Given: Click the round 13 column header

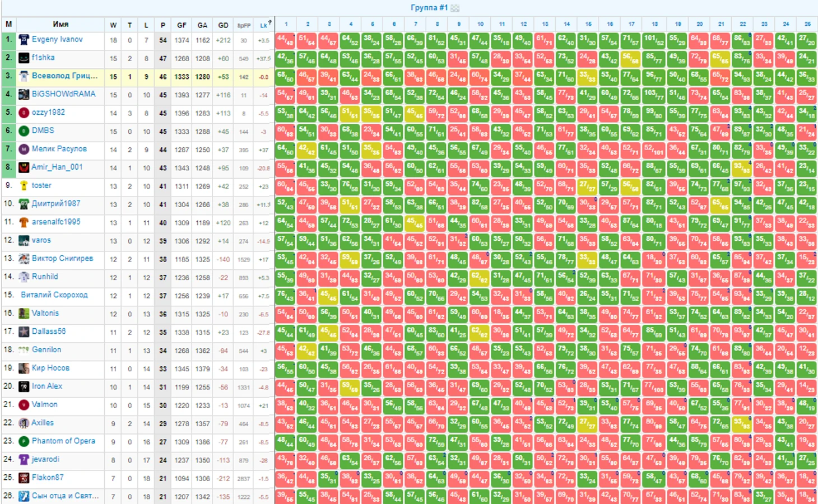Looking at the screenshot, I should click(545, 24).
